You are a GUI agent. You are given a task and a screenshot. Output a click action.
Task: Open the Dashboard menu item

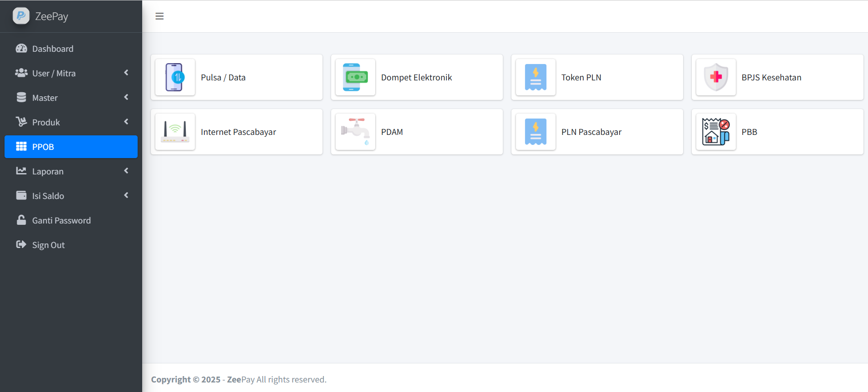[x=71, y=49]
